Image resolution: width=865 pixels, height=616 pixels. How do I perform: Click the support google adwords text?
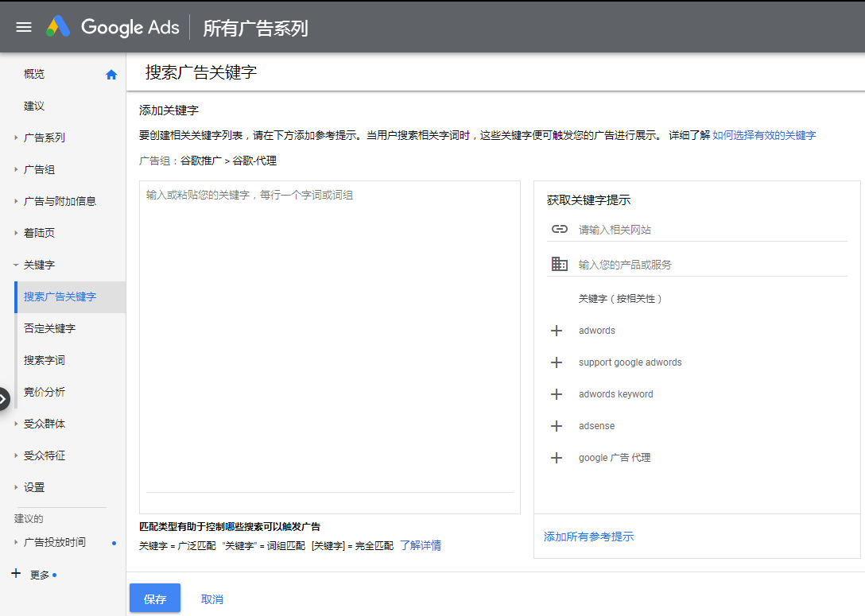pyautogui.click(x=630, y=362)
